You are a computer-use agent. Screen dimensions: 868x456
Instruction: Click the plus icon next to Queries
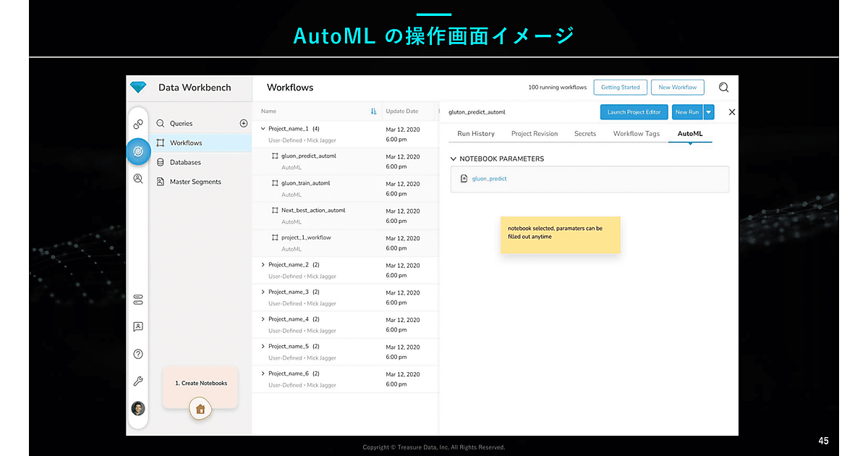[244, 124]
